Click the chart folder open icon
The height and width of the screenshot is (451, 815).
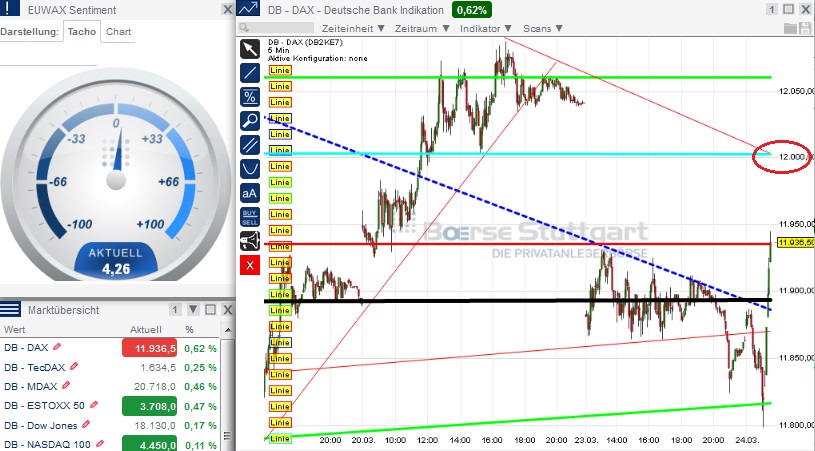[x=790, y=28]
